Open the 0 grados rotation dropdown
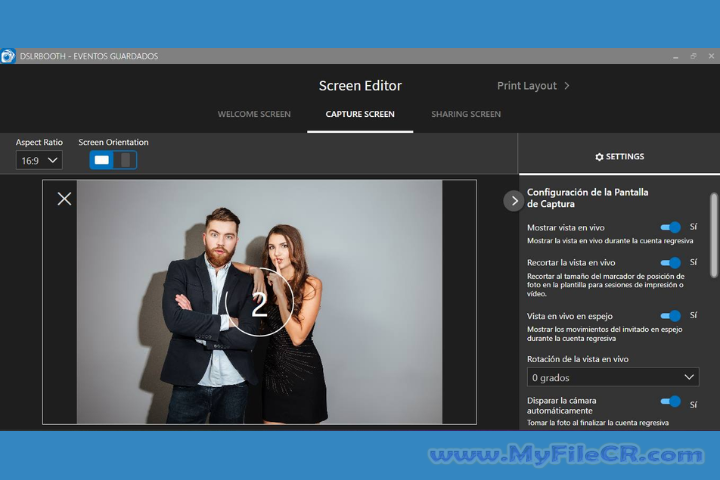The image size is (720, 480). point(613,377)
